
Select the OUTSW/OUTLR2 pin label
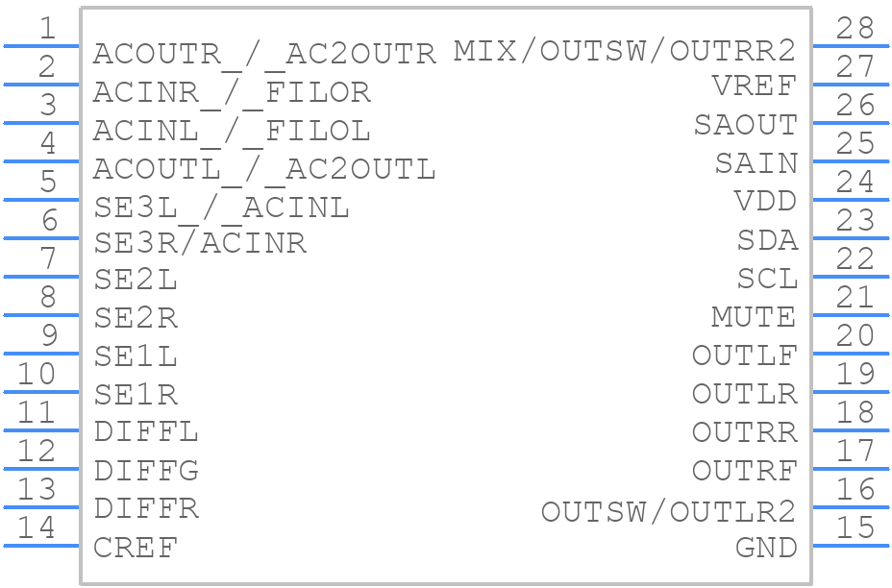[x=668, y=512]
